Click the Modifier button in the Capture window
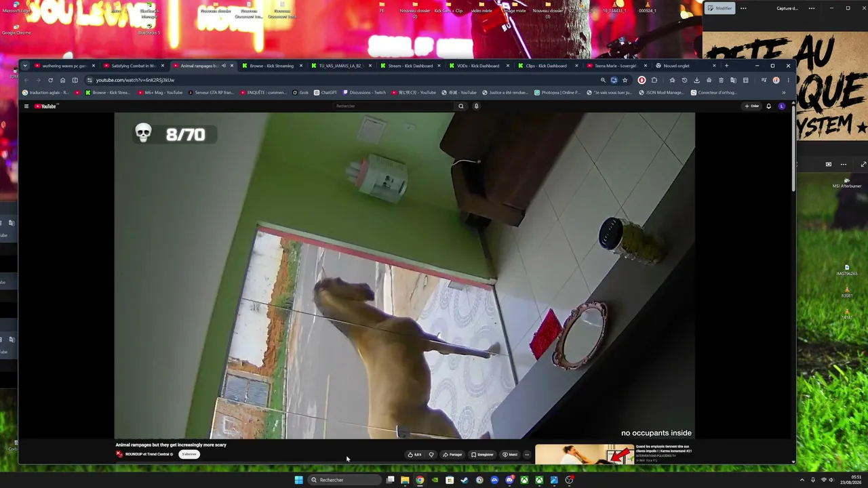Image resolution: width=868 pixels, height=488 pixels. [719, 8]
